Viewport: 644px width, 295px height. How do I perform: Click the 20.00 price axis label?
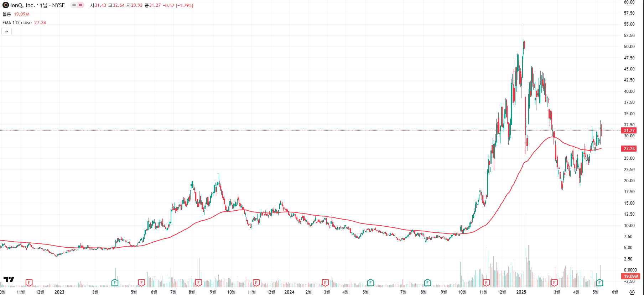pyautogui.click(x=629, y=181)
